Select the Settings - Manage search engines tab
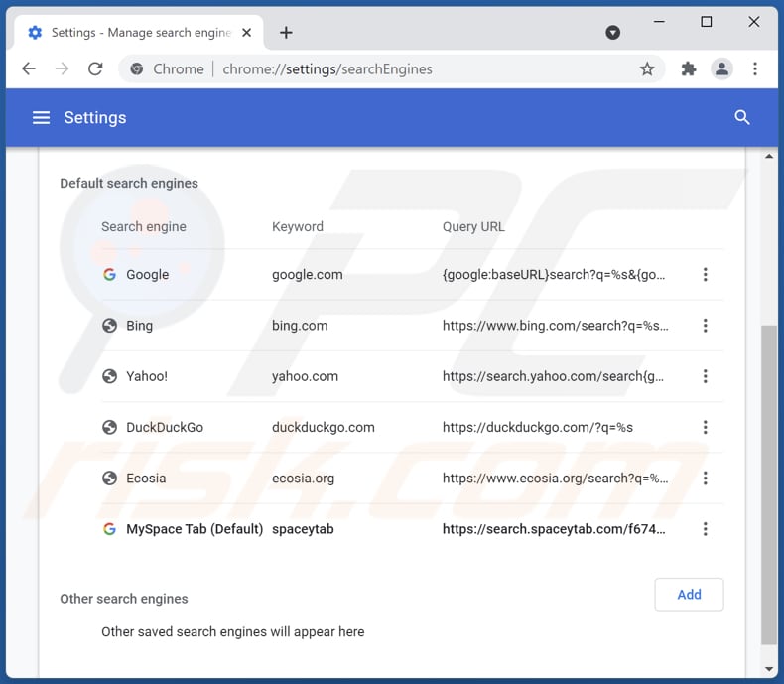Viewport: 784px width, 684px height. tap(139, 33)
